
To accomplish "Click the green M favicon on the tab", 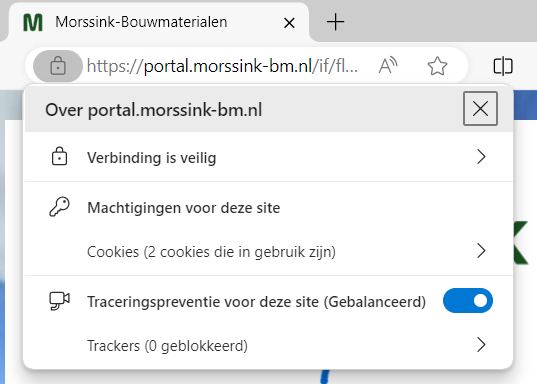I will pyautogui.click(x=33, y=22).
